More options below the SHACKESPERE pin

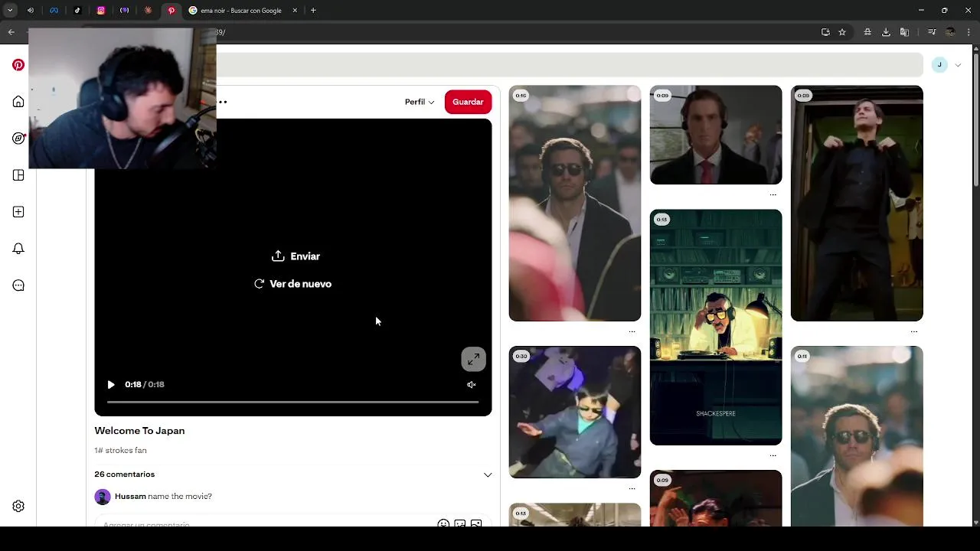tap(773, 455)
